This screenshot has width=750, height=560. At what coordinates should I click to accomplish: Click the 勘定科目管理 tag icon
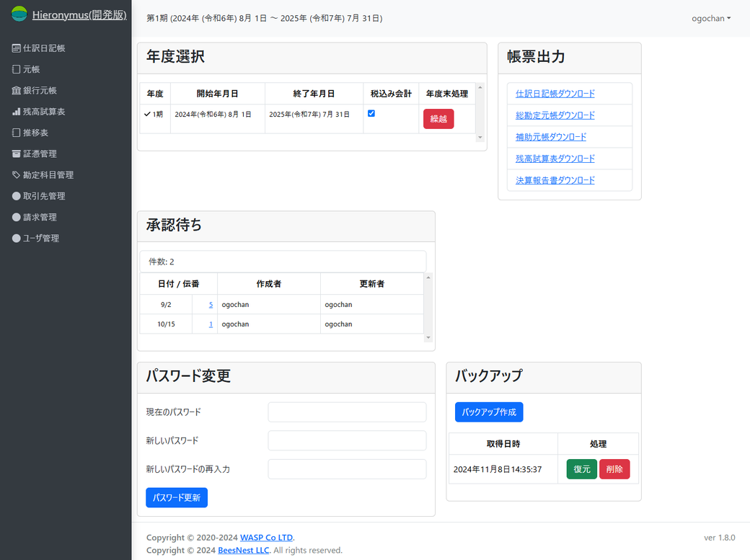coord(17,175)
